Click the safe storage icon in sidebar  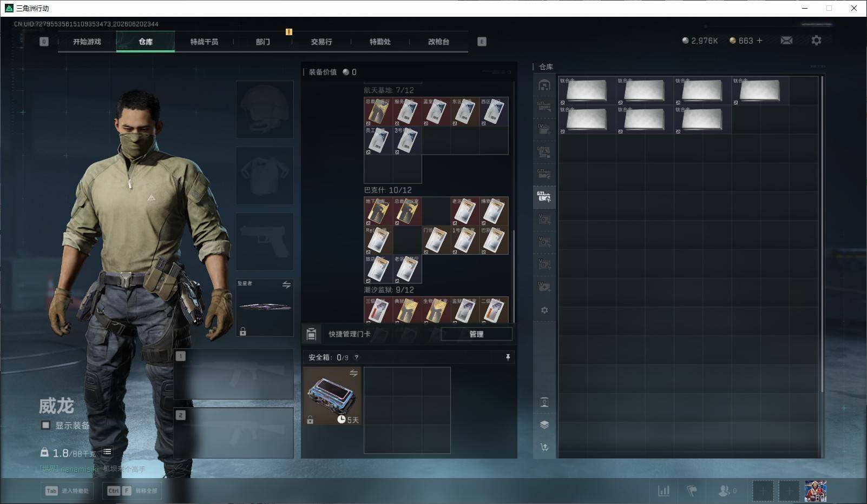click(544, 402)
